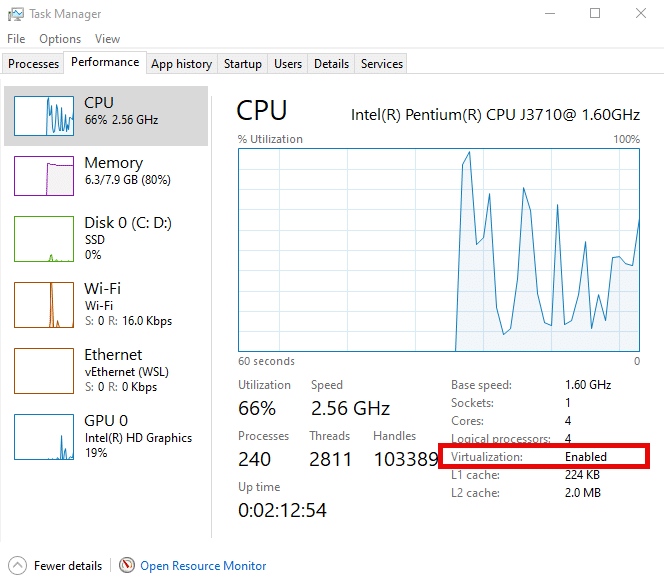Click the CPU mini graph thumbnail
Viewport: 664px width, 588px height.
coord(44,116)
